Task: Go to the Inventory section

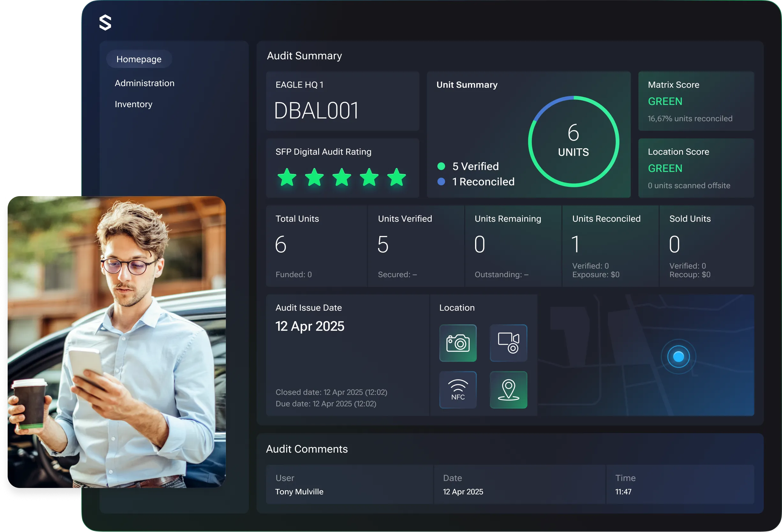Action: point(133,104)
